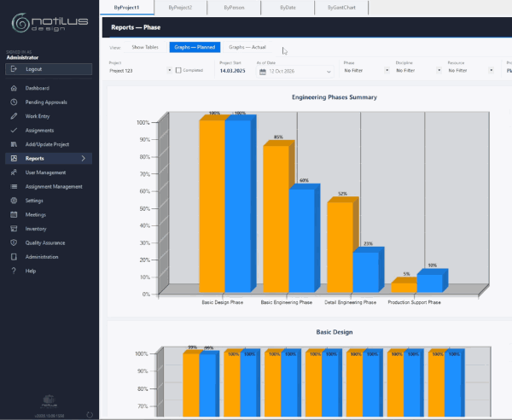Click orange Detail Engineering Phase 52% bar

[340, 248]
